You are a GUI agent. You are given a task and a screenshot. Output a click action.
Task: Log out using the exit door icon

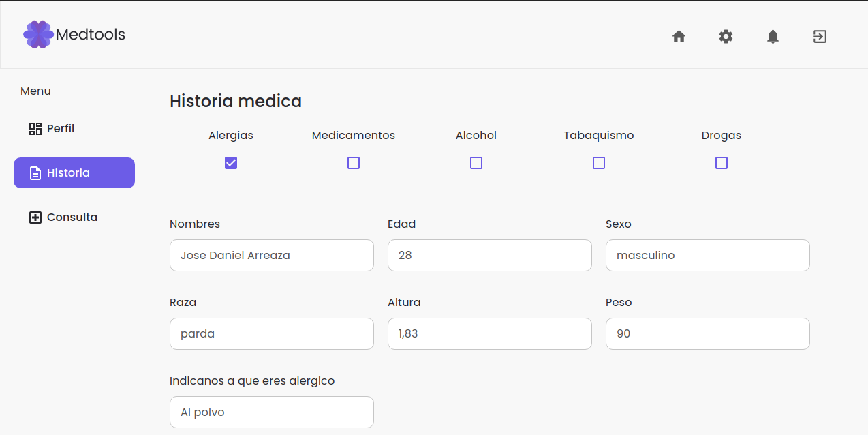pyautogui.click(x=819, y=37)
